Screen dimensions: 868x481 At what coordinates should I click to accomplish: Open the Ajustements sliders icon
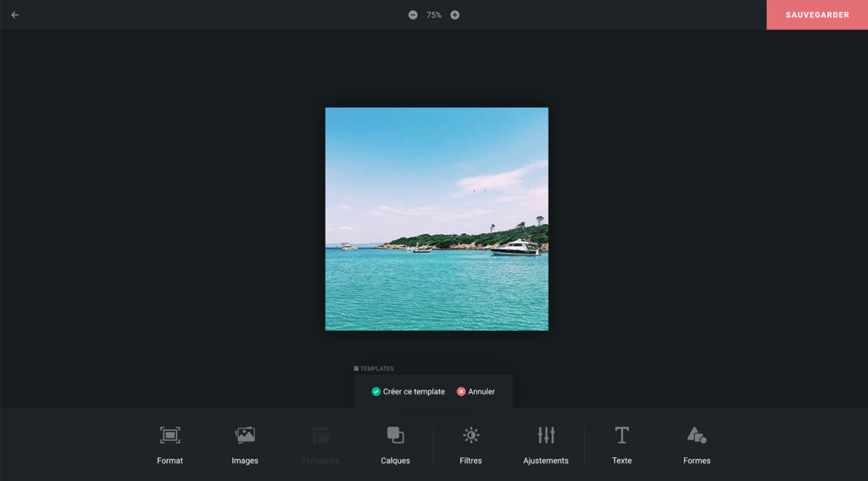[x=546, y=435]
